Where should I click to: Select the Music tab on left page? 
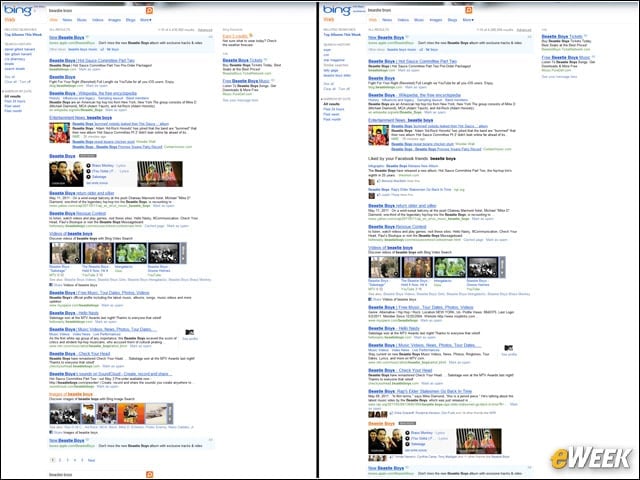click(x=82, y=20)
